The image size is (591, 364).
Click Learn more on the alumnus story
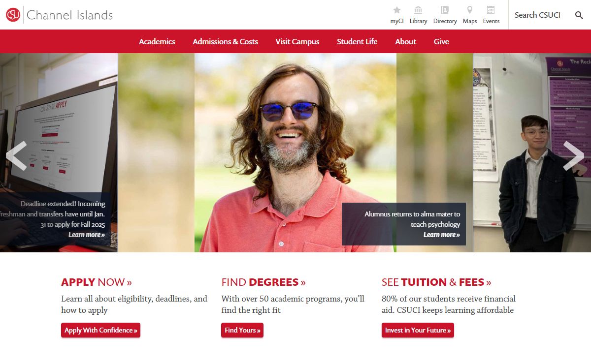pos(441,235)
